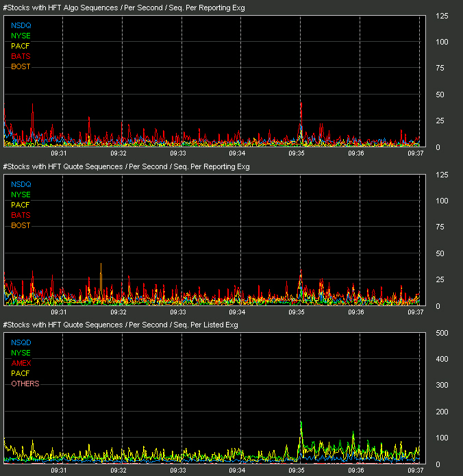This screenshot has width=463, height=476.
Task: Click the HFT Algo Sequences chart title
Action: (x=124, y=8)
